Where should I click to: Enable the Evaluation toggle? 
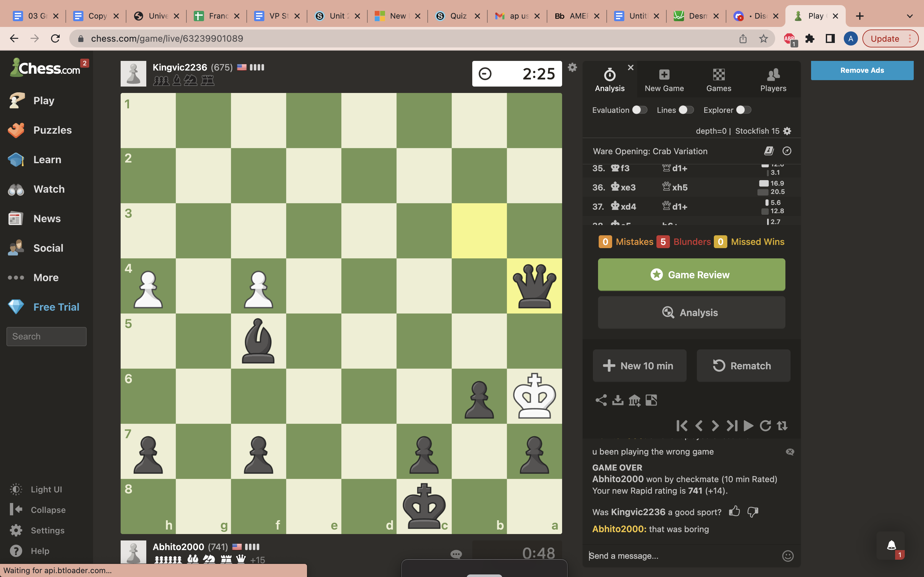(x=639, y=110)
